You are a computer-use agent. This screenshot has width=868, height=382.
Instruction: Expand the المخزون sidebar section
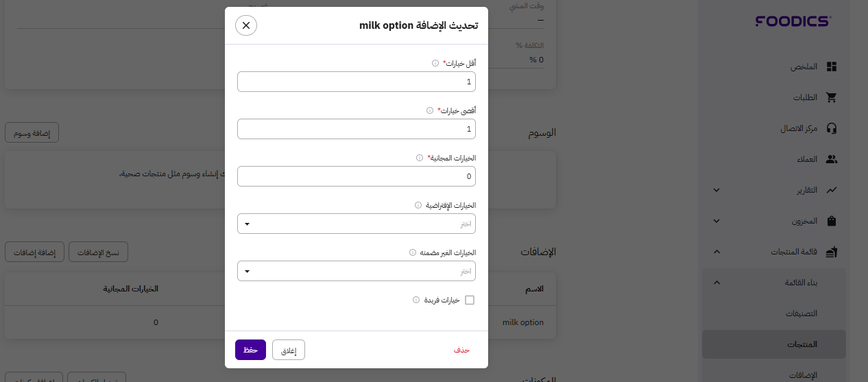click(716, 221)
